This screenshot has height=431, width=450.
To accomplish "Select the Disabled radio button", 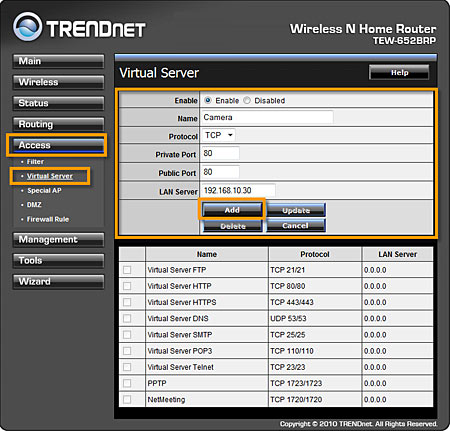I will click(247, 100).
